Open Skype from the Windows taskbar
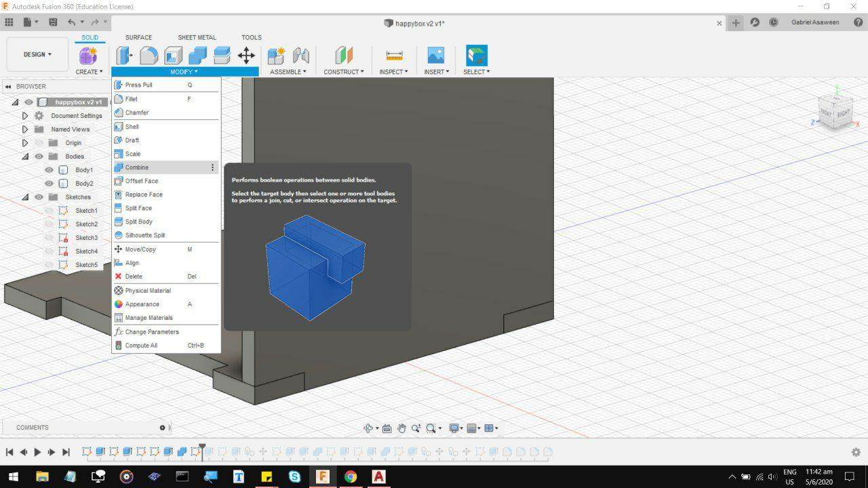The width and height of the screenshot is (868, 488). pos(294,476)
